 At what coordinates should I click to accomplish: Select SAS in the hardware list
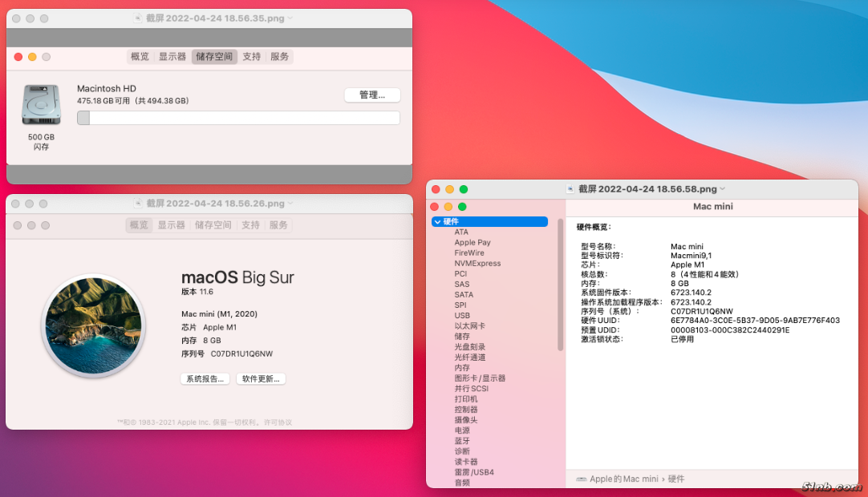[x=462, y=285]
